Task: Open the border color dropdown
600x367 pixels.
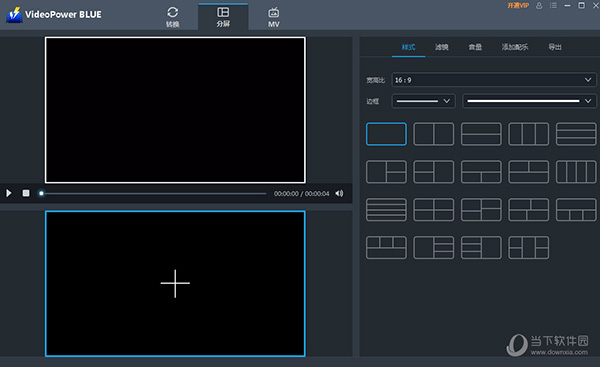Action: pos(529,101)
